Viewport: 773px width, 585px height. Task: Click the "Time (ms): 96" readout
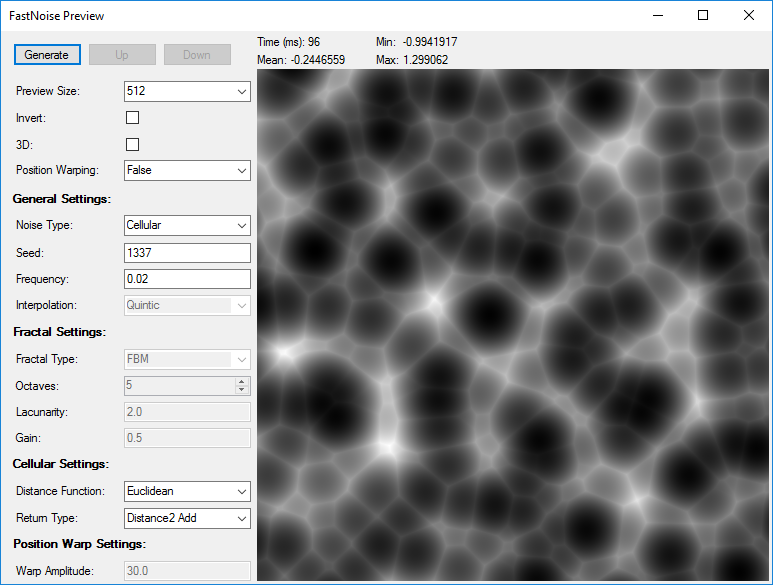pos(288,42)
